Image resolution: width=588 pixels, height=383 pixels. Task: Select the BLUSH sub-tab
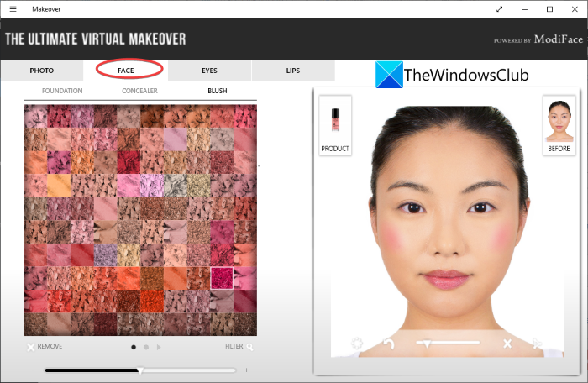(x=218, y=91)
